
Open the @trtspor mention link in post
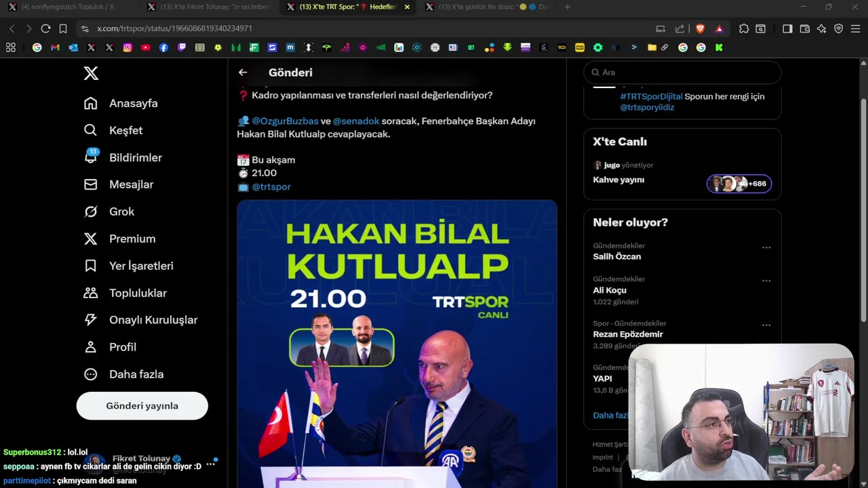tap(271, 186)
